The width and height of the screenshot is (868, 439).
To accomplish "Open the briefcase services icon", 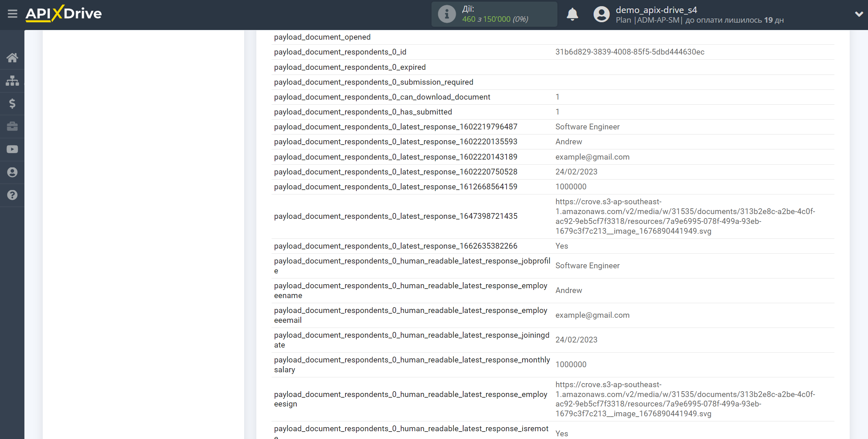I will [12, 126].
